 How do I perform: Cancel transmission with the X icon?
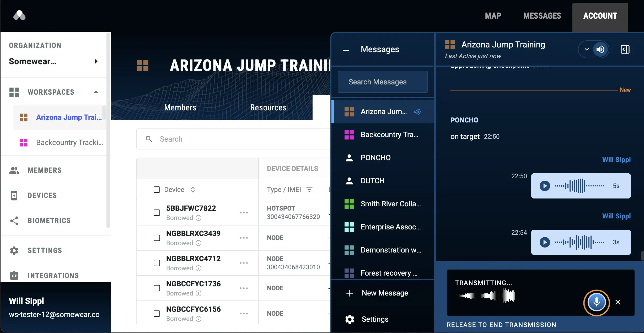coord(618,302)
